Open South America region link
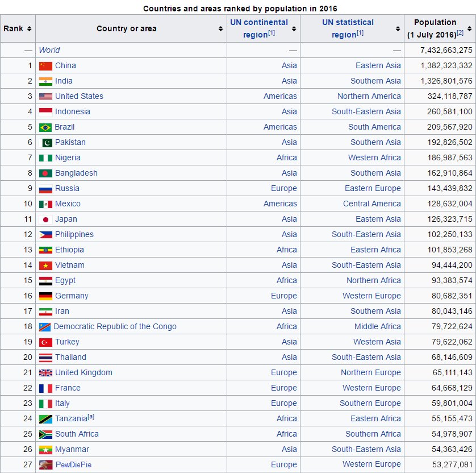Image resolution: width=476 pixels, height=473 pixels. (374, 127)
